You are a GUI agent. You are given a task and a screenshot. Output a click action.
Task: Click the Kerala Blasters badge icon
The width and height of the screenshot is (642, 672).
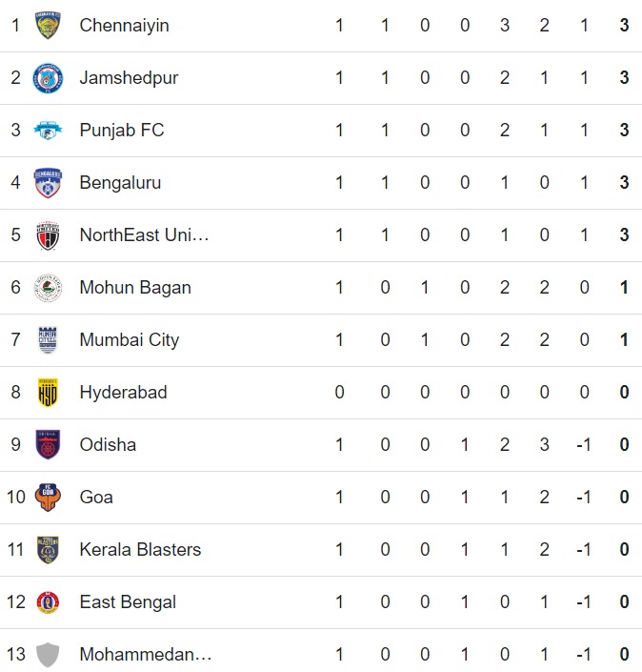click(48, 550)
